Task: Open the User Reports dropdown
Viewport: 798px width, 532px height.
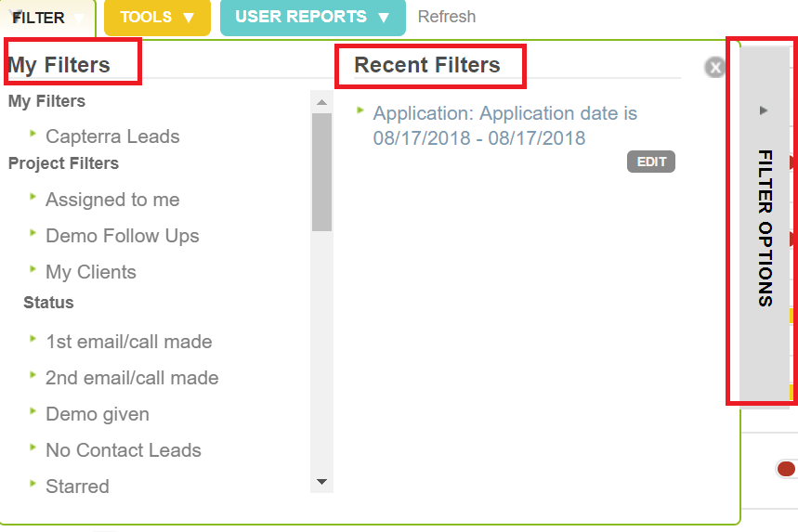Action: tap(312, 18)
